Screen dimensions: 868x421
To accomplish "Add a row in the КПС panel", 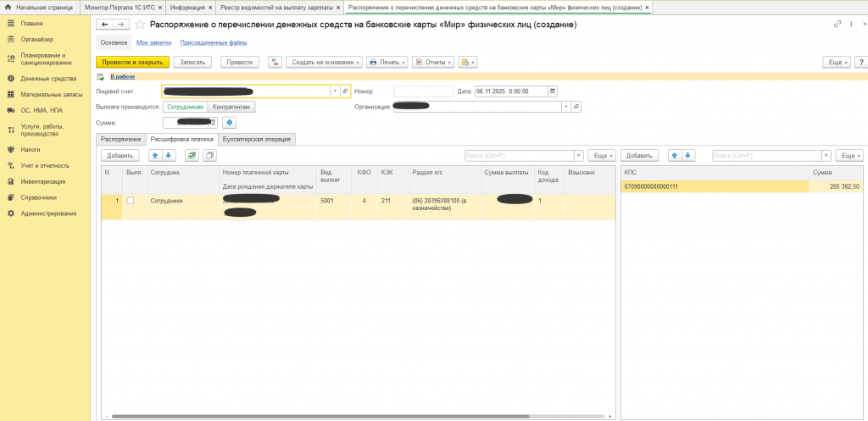I will pyautogui.click(x=640, y=156).
